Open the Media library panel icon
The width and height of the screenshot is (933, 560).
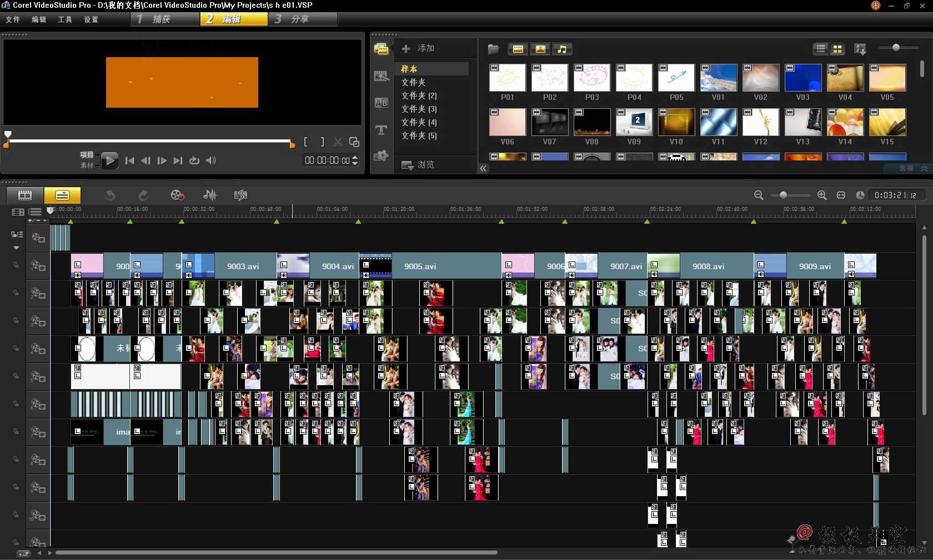click(x=381, y=49)
